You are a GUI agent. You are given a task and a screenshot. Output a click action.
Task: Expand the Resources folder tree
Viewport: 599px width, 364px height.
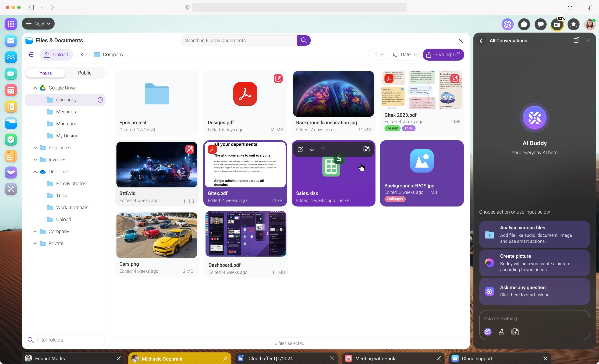coord(35,148)
